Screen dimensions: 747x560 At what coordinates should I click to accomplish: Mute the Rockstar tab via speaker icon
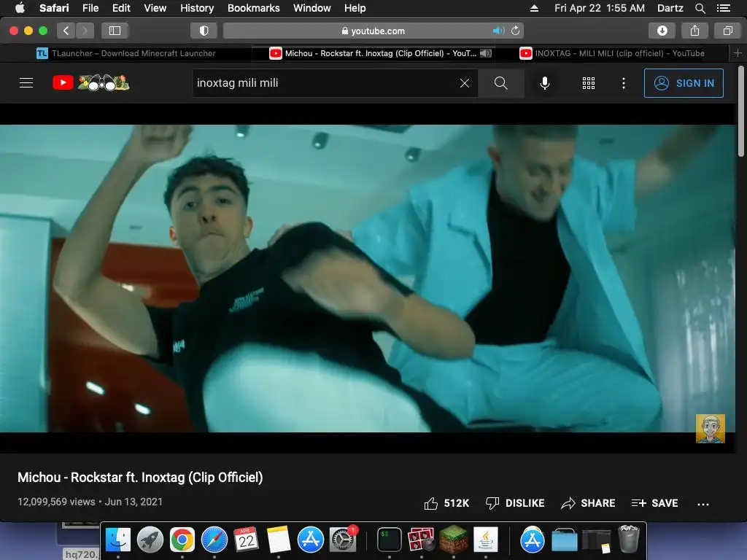point(485,53)
